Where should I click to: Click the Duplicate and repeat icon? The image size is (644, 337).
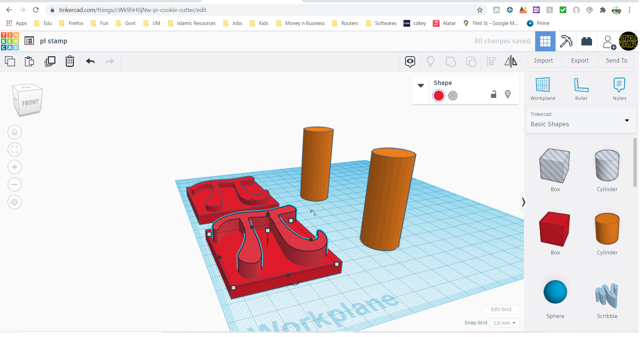(x=50, y=62)
